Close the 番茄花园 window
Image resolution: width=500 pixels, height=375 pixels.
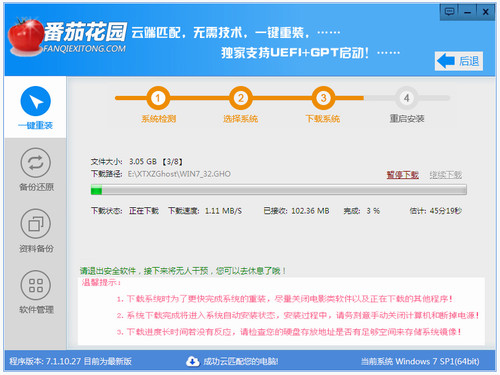pos(485,12)
